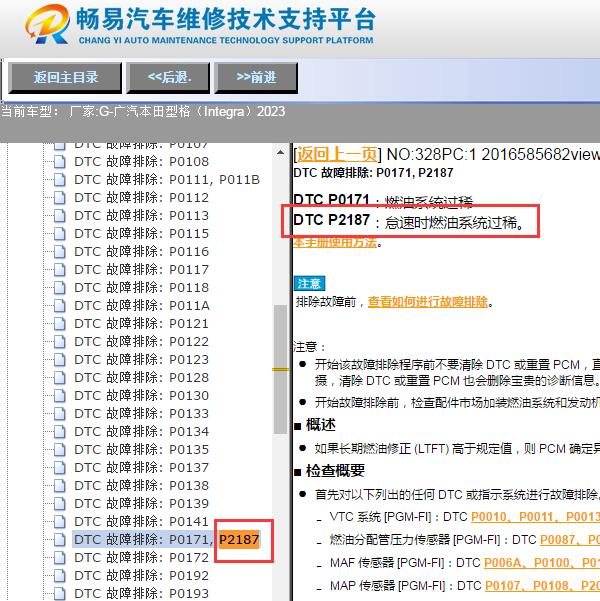Click the document icon beside P0139
The width and height of the screenshot is (600, 601).
(x=59, y=504)
